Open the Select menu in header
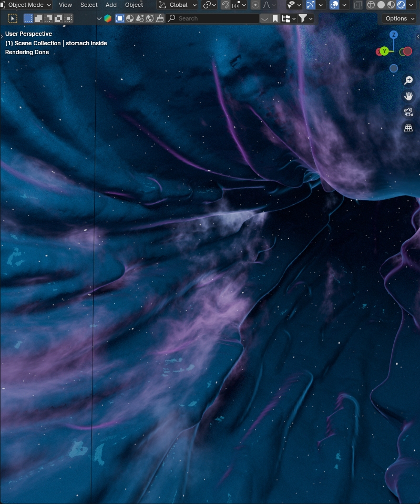This screenshot has height=504, width=420. pyautogui.click(x=89, y=5)
